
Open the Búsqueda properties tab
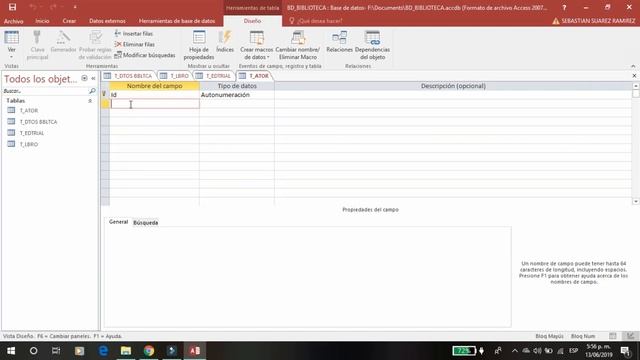tap(146, 222)
